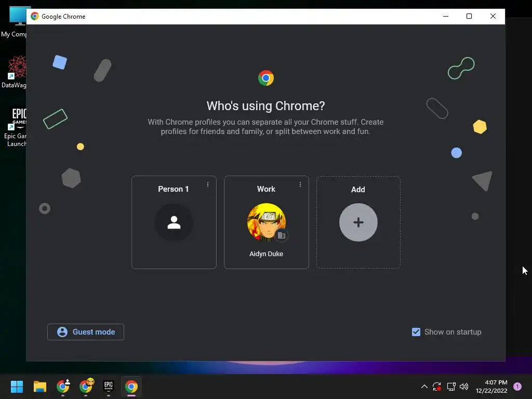Click the Chrome logo above the heading

266,78
